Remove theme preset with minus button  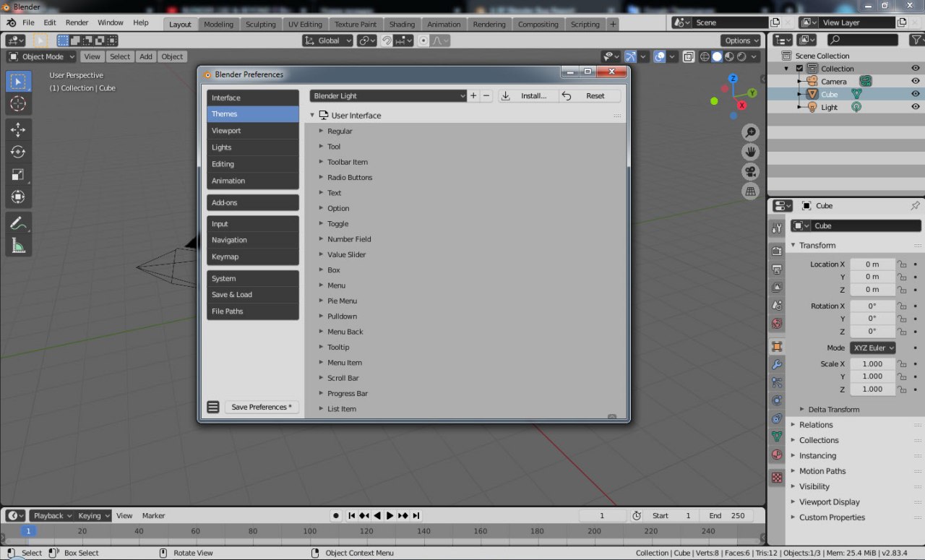pyautogui.click(x=486, y=95)
